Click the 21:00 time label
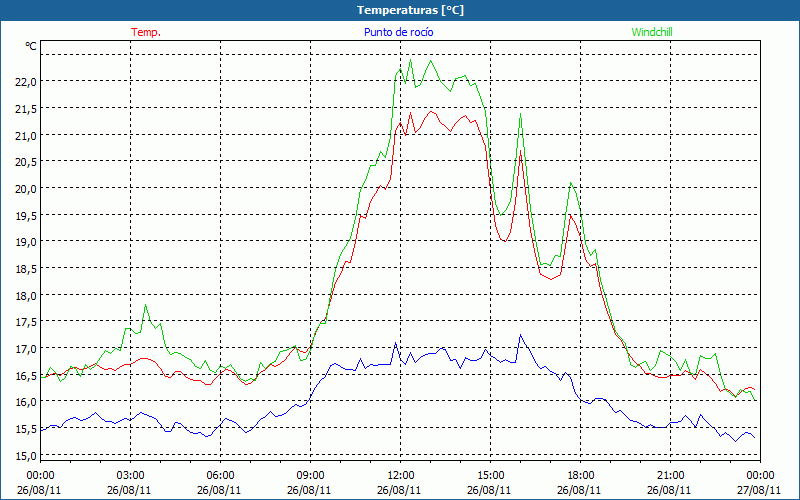Screen dimensions: 800x500 670,476
